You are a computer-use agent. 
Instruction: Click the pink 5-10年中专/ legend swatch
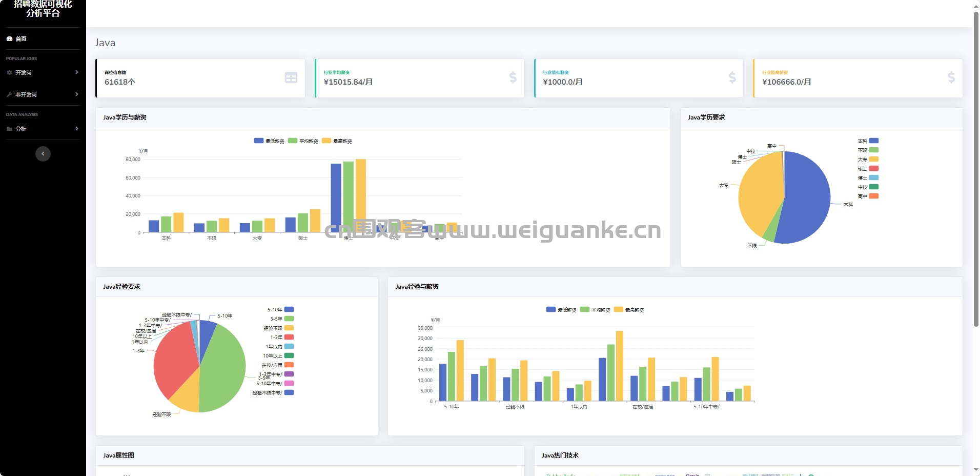[x=289, y=383]
